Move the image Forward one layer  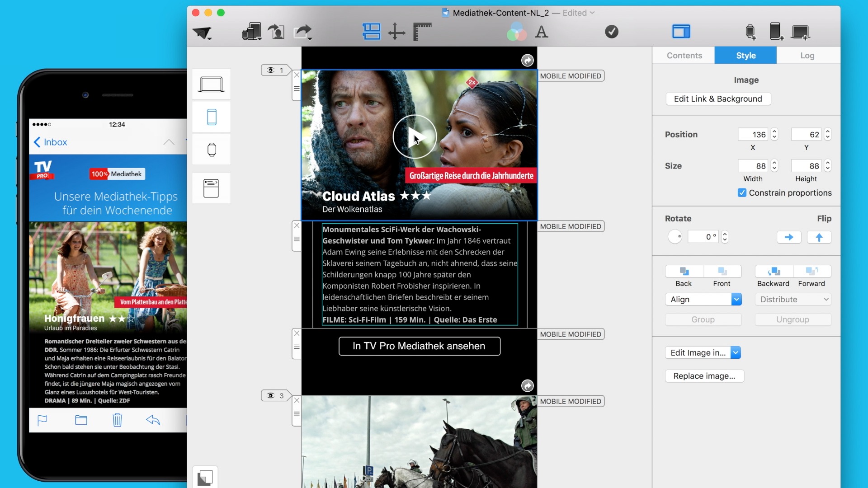tap(812, 271)
